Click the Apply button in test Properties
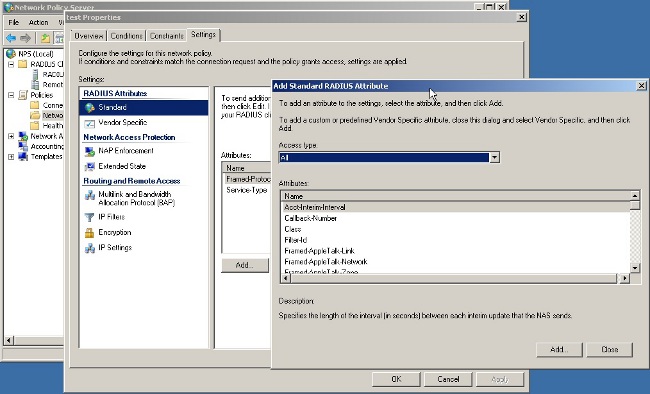Viewport: 650px width, 394px height. 500,379
